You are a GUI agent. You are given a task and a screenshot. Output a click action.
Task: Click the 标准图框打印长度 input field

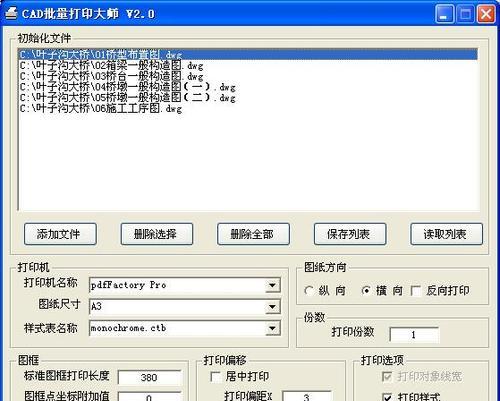click(149, 377)
